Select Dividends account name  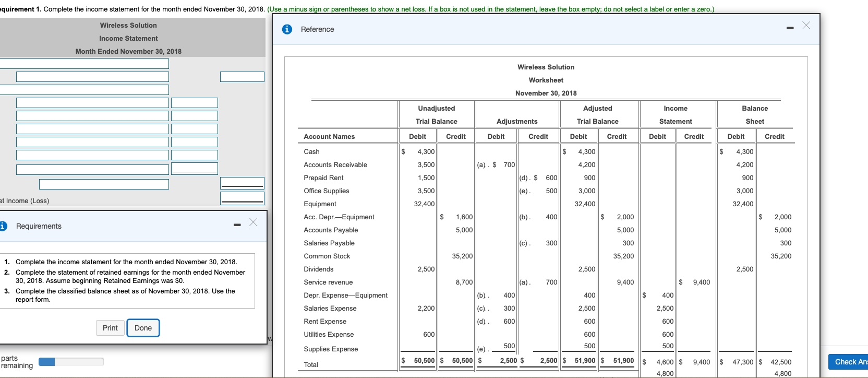319,269
